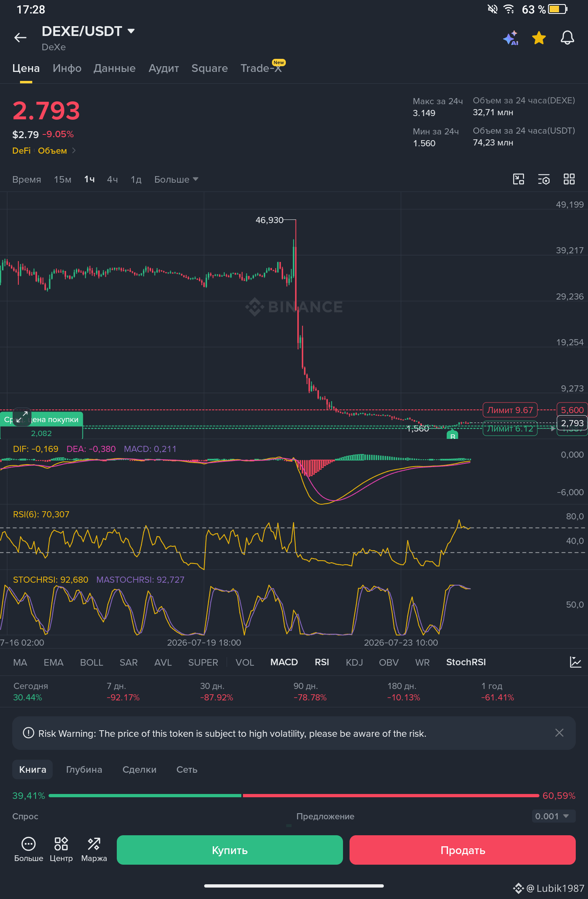
Task: Tap the battery indicator in status bar
Action: pyautogui.click(x=558, y=9)
